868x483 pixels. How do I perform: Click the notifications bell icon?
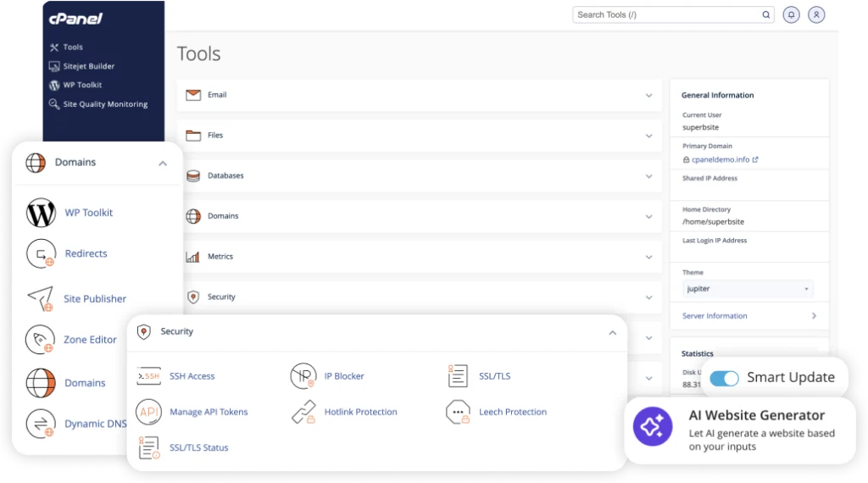tap(791, 14)
